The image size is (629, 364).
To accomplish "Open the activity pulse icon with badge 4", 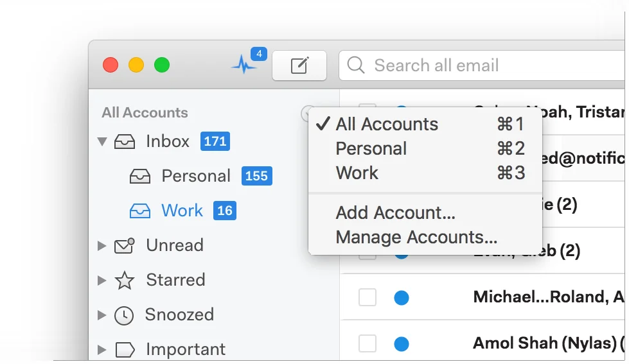I will pyautogui.click(x=249, y=61).
